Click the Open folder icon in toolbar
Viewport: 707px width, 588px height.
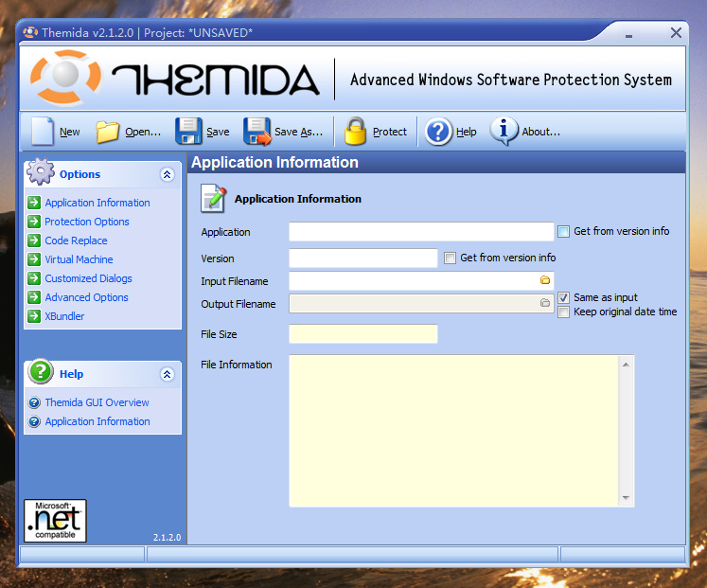(x=107, y=132)
